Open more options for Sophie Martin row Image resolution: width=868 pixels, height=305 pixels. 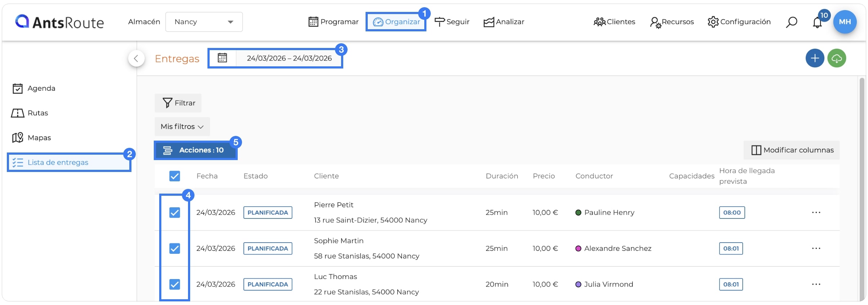click(x=816, y=248)
